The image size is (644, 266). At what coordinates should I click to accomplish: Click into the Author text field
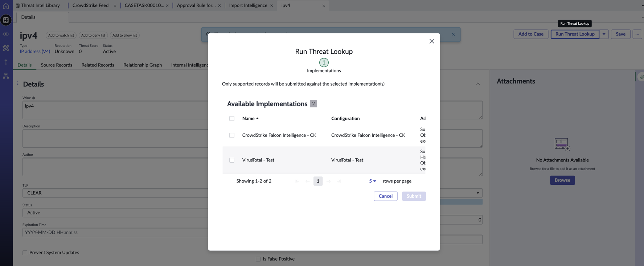(115, 167)
